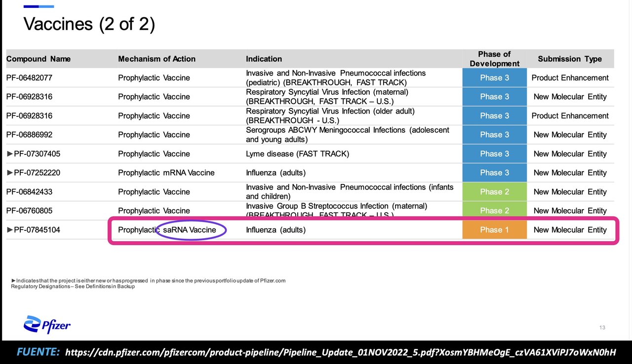The height and width of the screenshot is (364, 632).
Task: Click the footnote about new or progressed projects
Action: pyautogui.click(x=148, y=281)
